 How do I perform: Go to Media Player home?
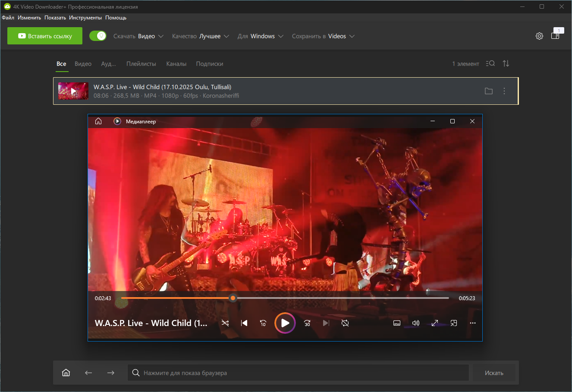point(98,121)
